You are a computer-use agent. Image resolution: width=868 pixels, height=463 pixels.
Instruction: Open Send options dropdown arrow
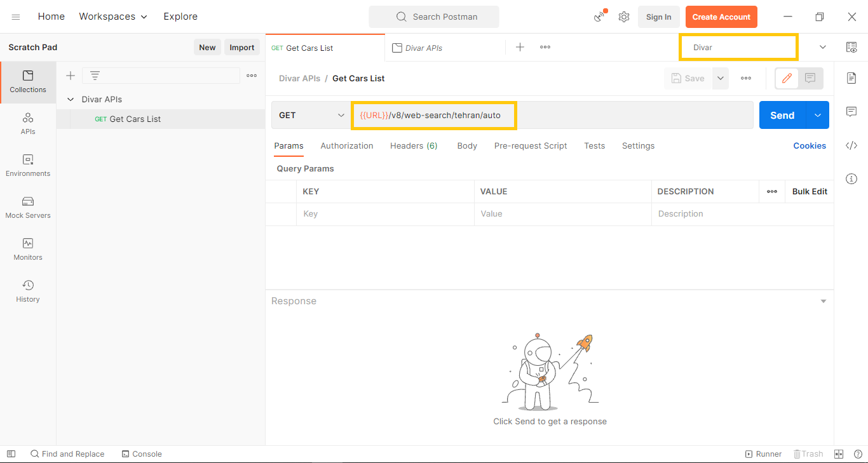818,115
